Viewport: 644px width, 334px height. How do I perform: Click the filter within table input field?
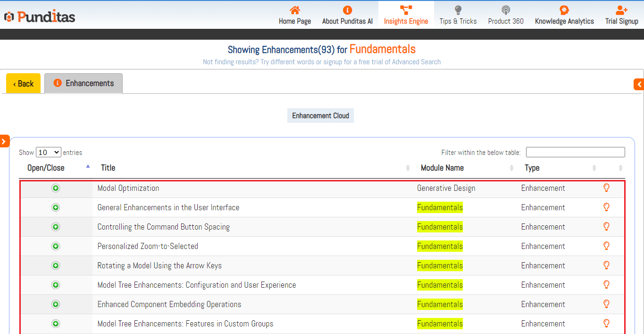(575, 152)
